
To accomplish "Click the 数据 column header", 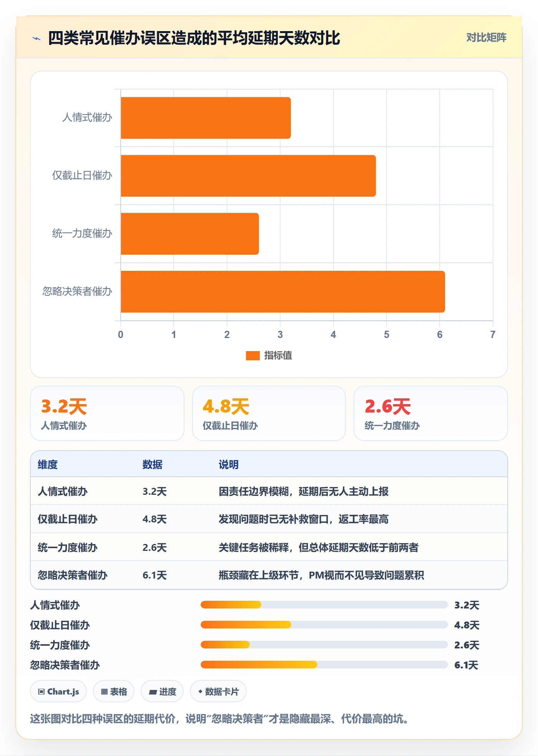I will (x=153, y=464).
